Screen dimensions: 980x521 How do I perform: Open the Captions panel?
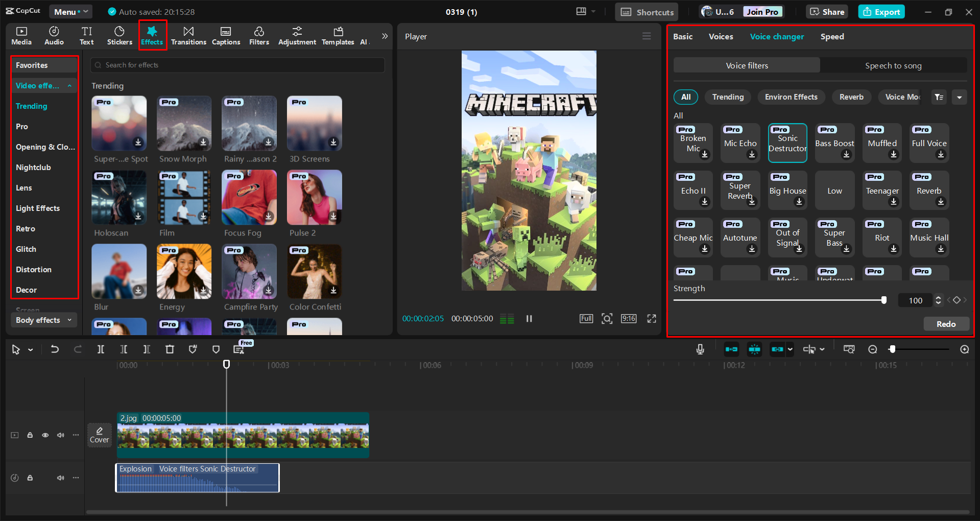point(226,35)
